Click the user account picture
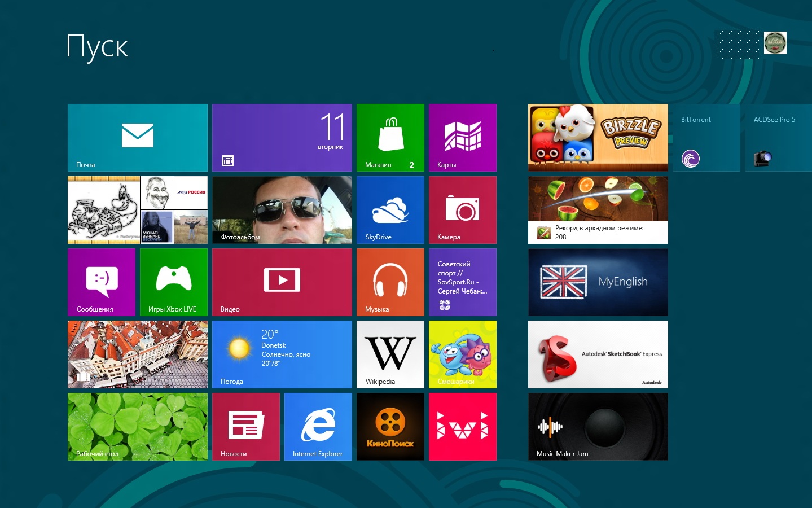This screenshot has height=508, width=812. [x=775, y=43]
